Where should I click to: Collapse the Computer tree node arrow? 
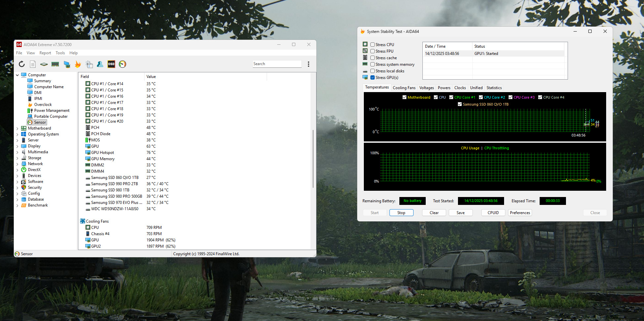click(17, 75)
